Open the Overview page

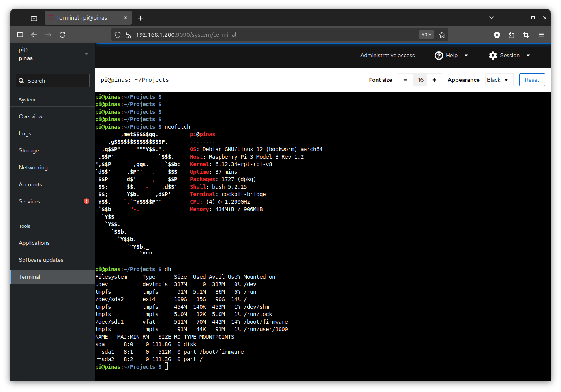[53, 117]
